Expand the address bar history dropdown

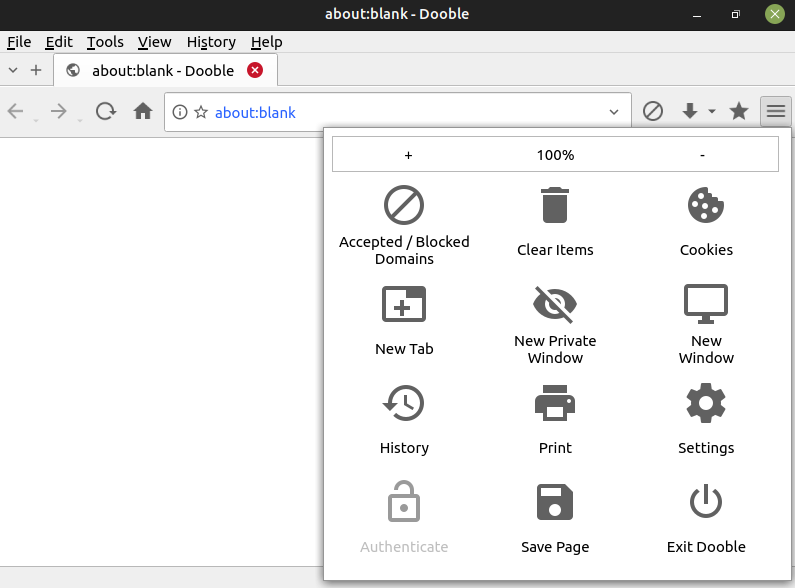point(614,112)
